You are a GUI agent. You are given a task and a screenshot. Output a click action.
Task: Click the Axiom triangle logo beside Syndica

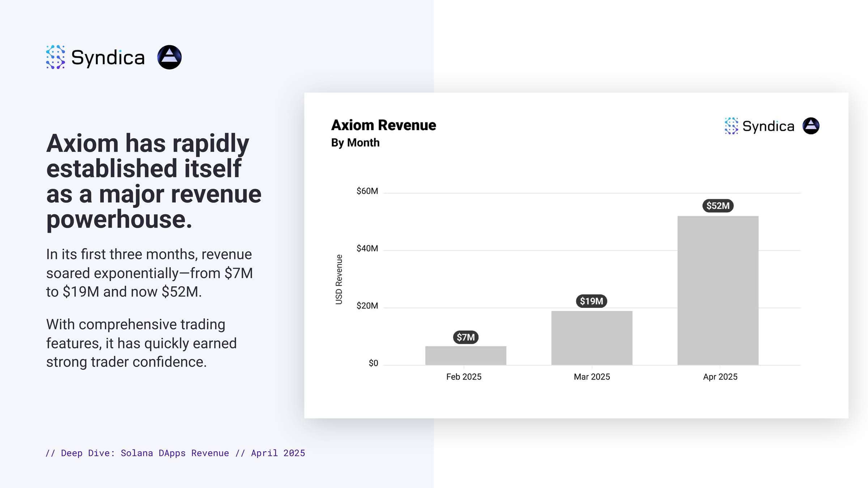click(x=169, y=57)
